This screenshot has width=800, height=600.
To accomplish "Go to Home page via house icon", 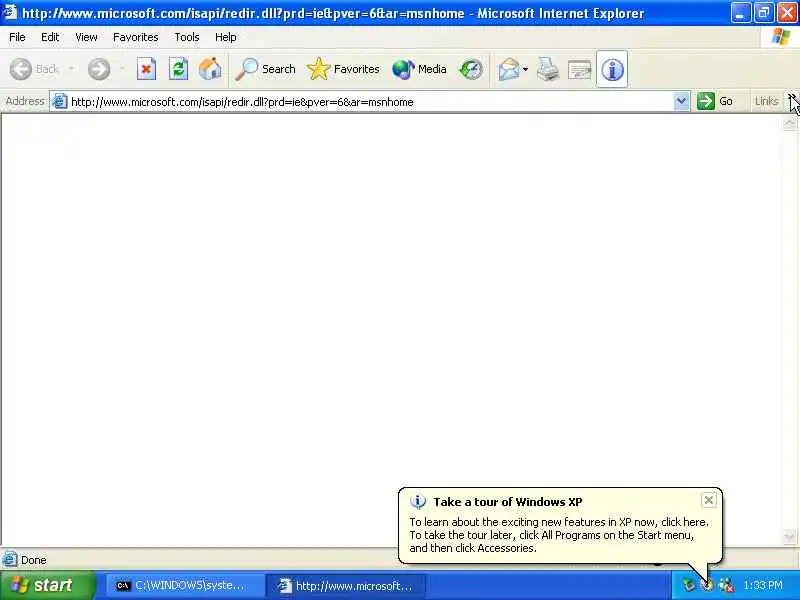I will tap(210, 69).
